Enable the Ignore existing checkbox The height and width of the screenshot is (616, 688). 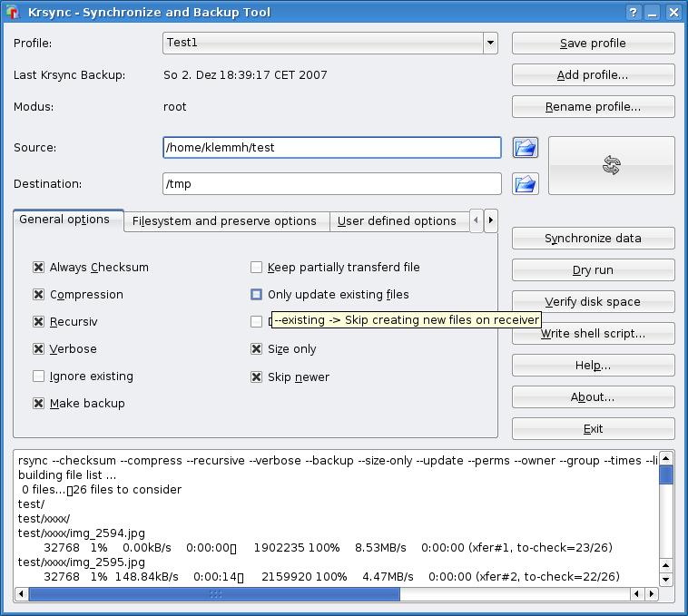pos(39,376)
